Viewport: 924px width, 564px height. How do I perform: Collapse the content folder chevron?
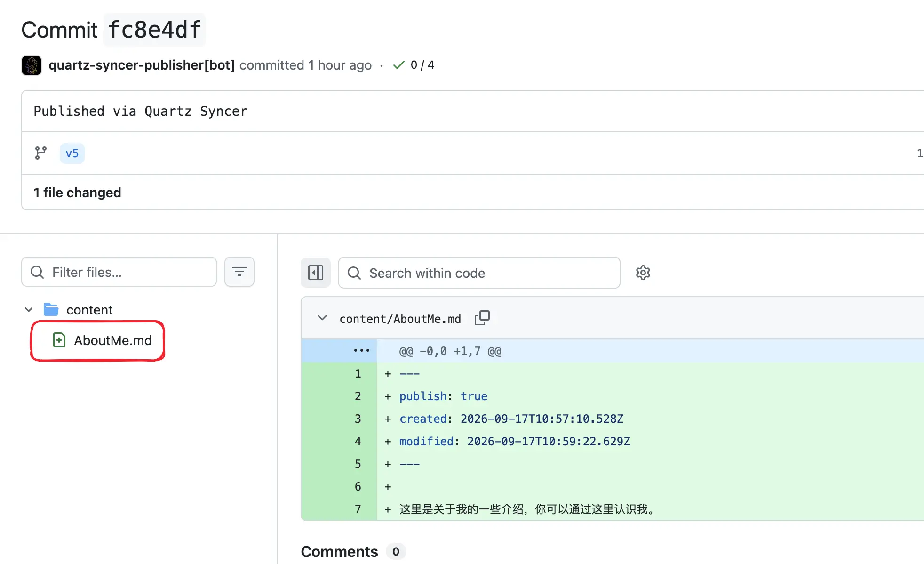(29, 309)
